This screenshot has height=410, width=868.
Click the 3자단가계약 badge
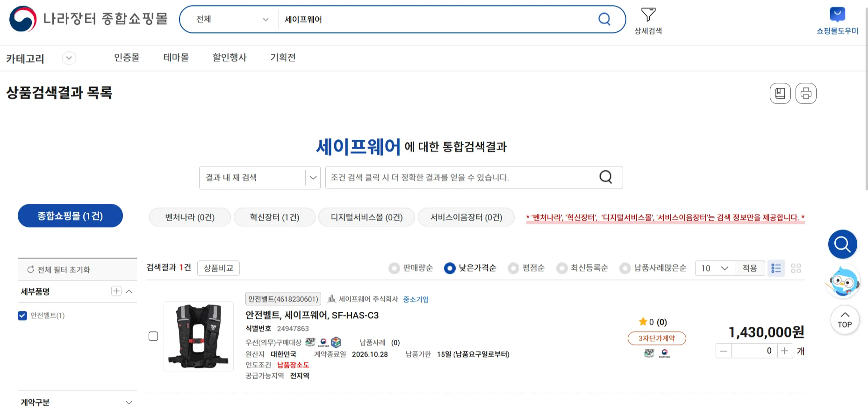click(x=657, y=338)
